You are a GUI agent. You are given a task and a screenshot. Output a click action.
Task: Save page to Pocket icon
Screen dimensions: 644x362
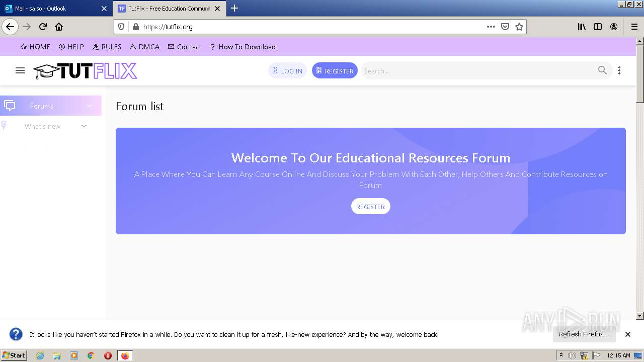pyautogui.click(x=505, y=27)
